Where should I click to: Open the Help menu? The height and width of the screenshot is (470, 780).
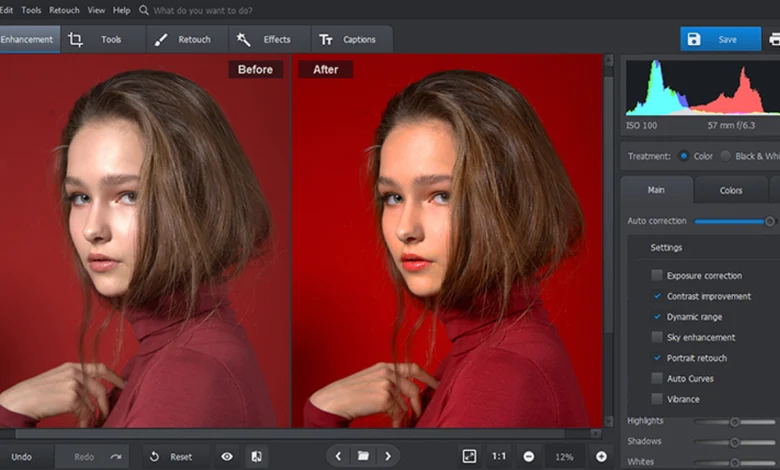pyautogui.click(x=122, y=10)
